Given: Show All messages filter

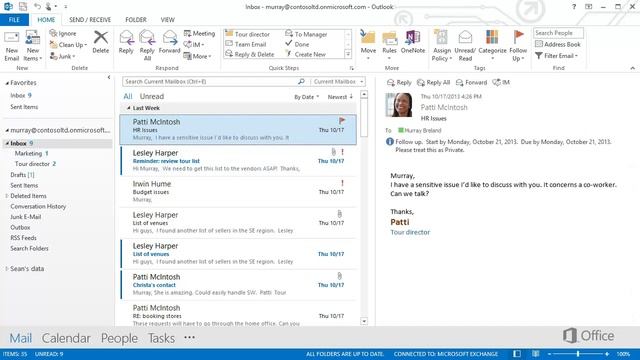Looking at the screenshot, I should (x=128, y=96).
